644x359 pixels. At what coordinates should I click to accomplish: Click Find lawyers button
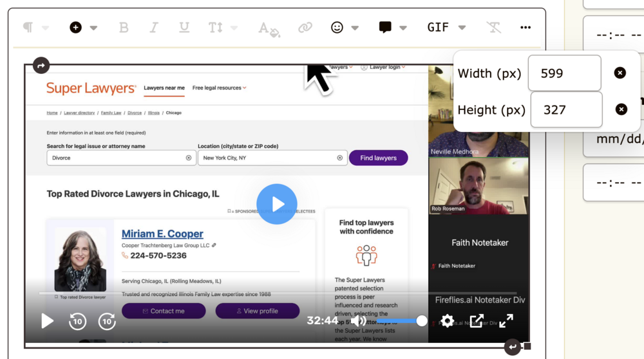(378, 158)
